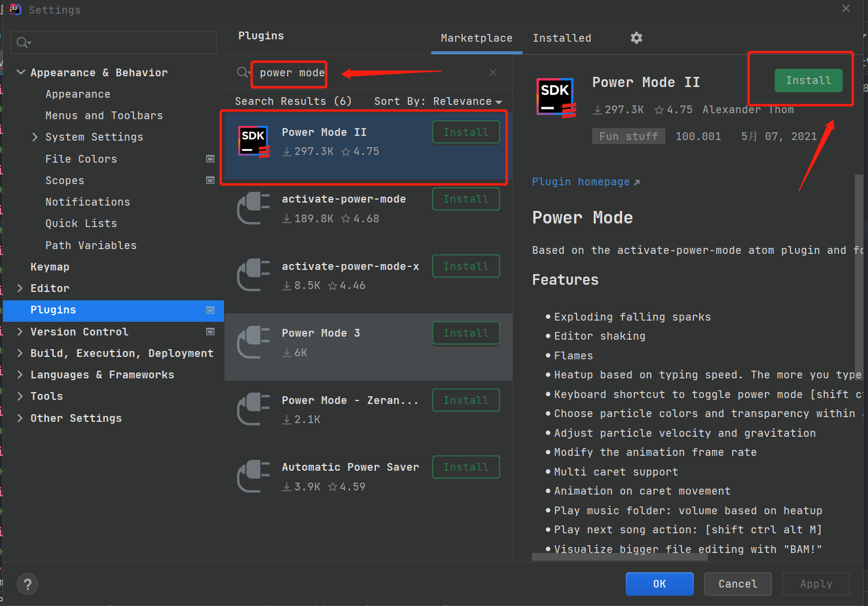Click the OK button
Screen dimensions: 868x606
point(659,584)
